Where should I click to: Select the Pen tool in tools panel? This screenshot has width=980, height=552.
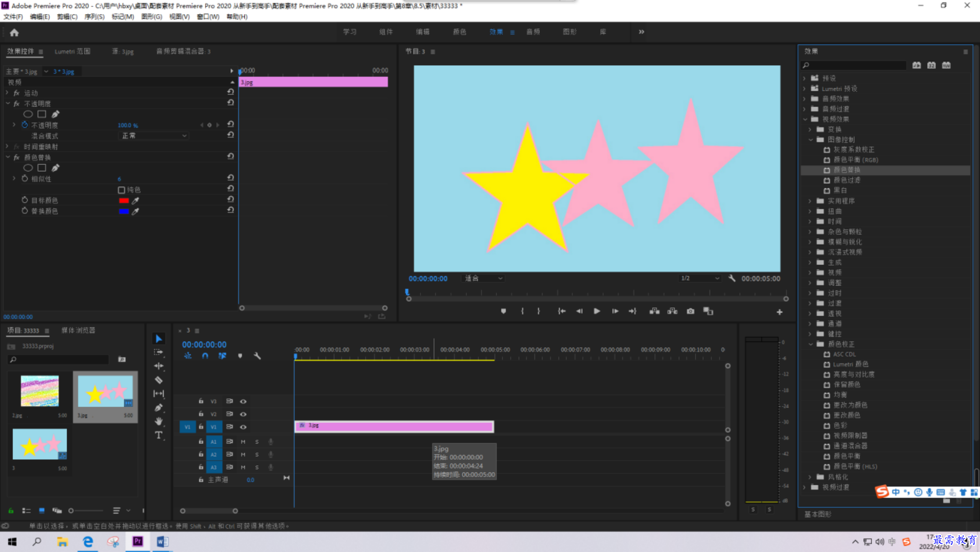159,407
